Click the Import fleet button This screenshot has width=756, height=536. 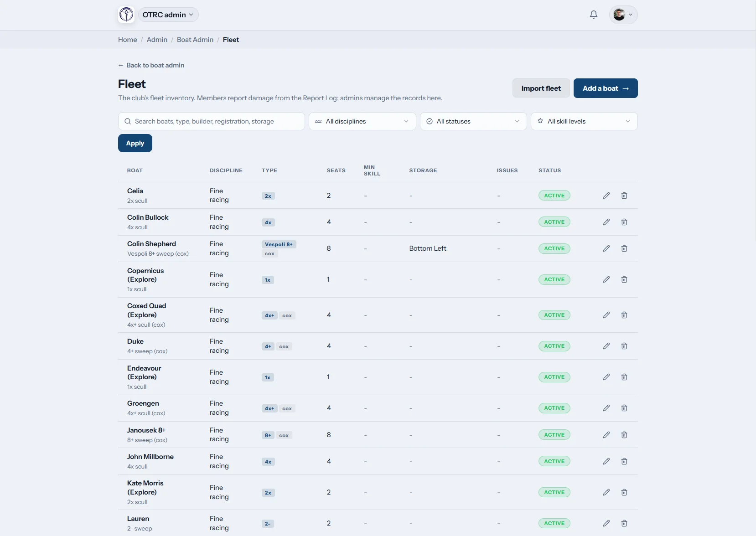[541, 88]
